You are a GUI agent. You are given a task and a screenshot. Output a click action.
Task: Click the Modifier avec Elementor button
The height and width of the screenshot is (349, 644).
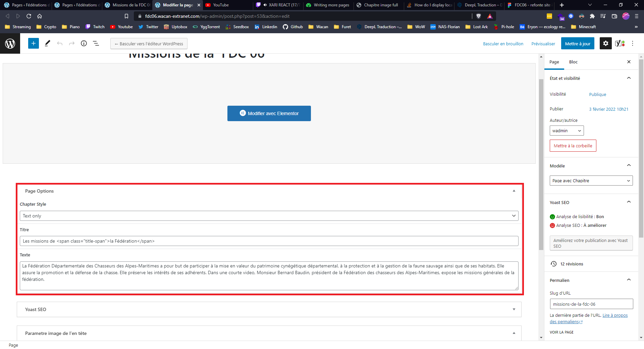pos(269,113)
